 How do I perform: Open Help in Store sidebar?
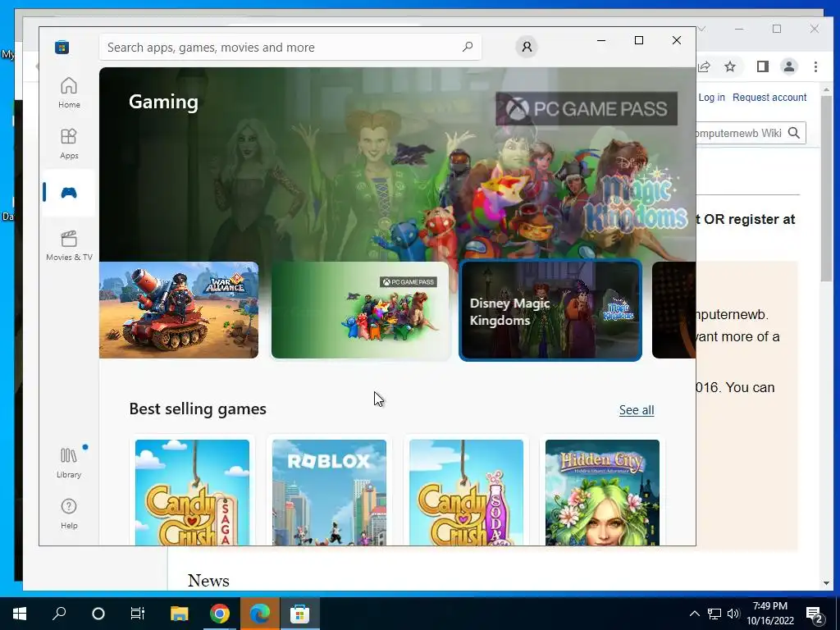point(69,514)
